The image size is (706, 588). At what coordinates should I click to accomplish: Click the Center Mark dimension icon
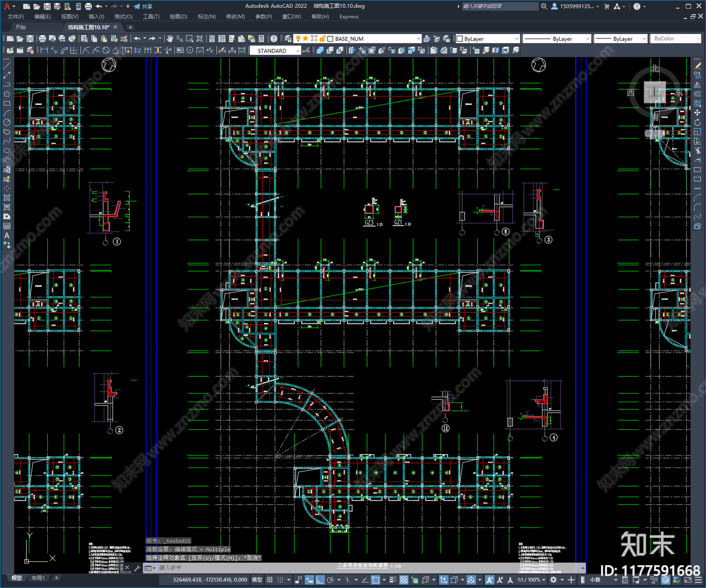190,50
